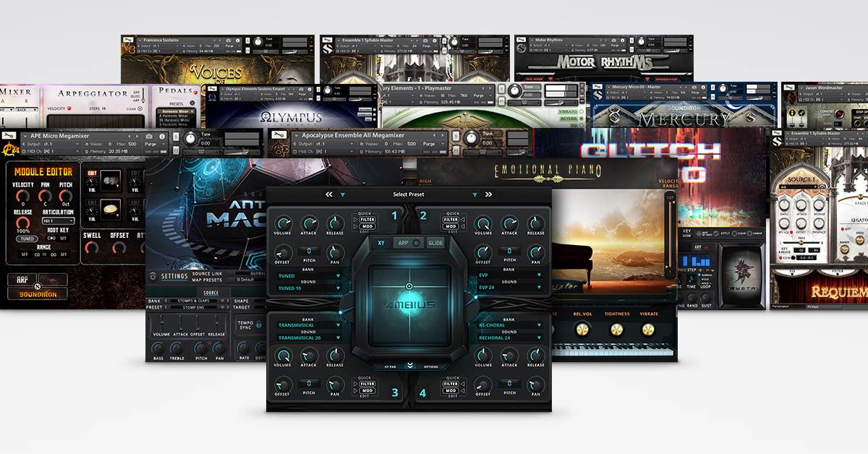Adjust Module Editor Velocity knob
The width and height of the screenshot is (868, 454).
[x=22, y=196]
